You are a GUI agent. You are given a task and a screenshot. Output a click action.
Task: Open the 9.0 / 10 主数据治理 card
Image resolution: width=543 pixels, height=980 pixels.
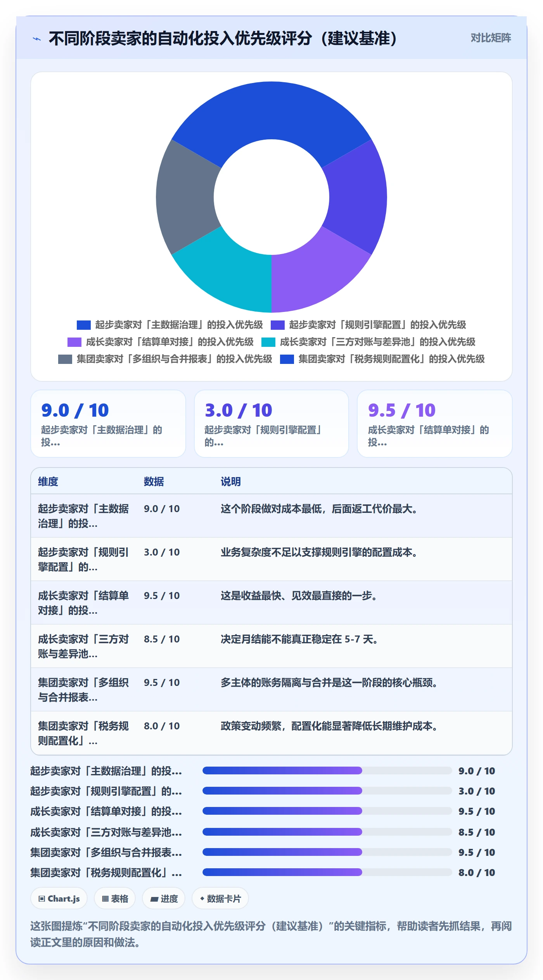(108, 424)
